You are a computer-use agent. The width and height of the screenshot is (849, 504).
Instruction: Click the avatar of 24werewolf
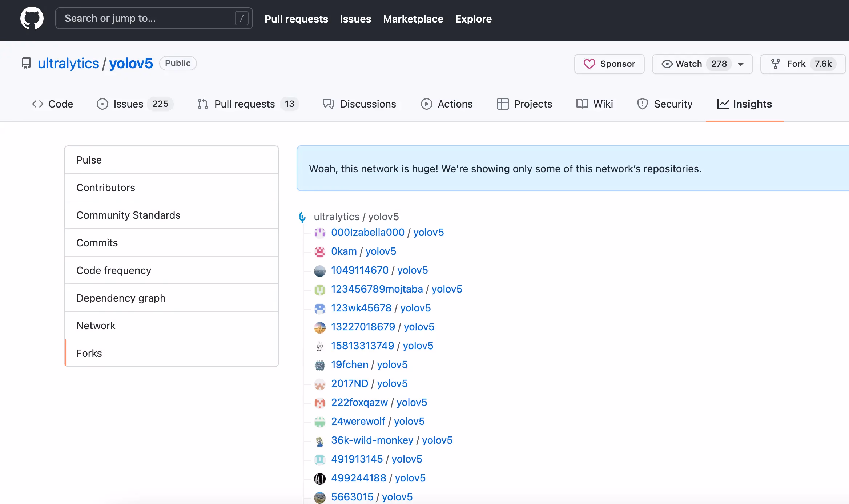pyautogui.click(x=320, y=422)
